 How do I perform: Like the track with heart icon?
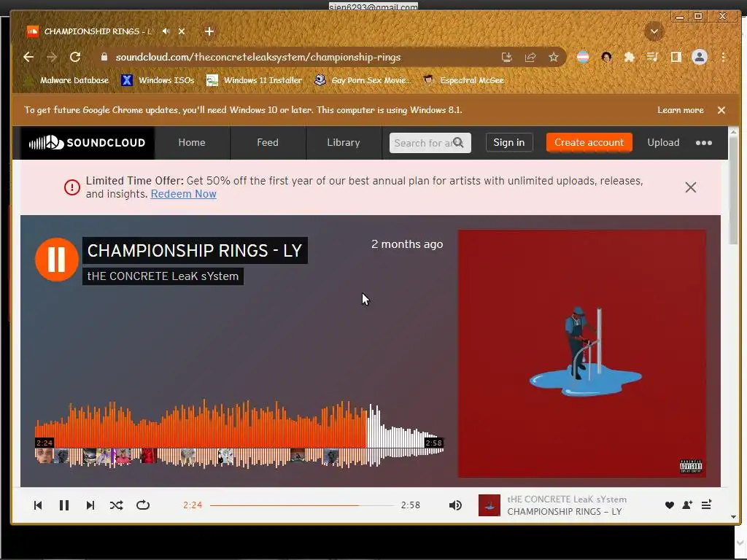click(x=670, y=505)
